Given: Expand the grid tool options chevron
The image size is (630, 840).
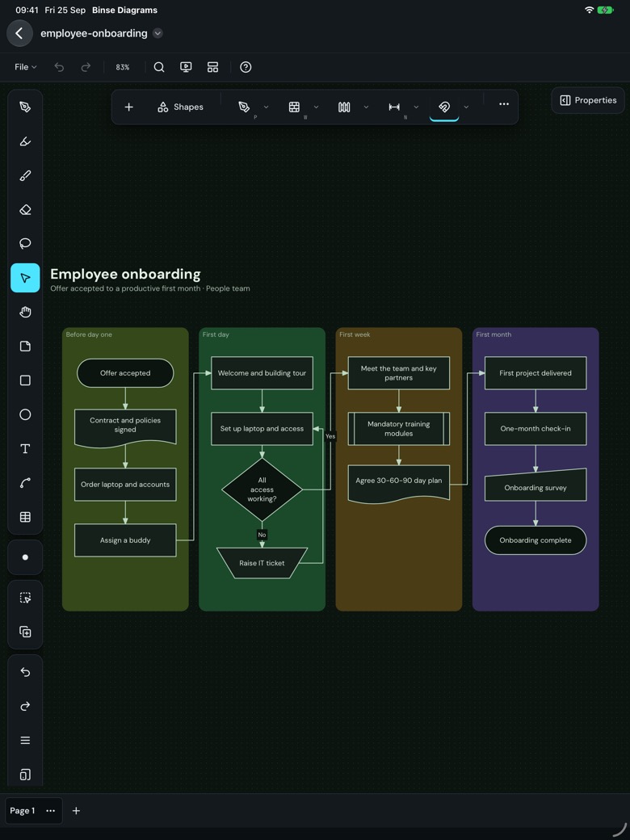Looking at the screenshot, I should coord(316,107).
